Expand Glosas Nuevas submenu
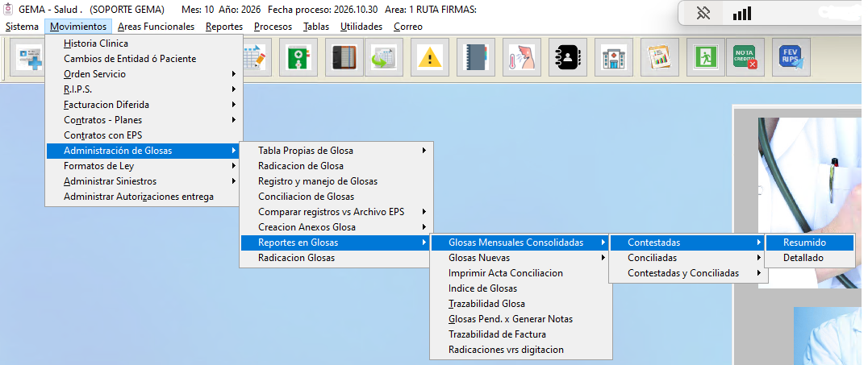 (x=521, y=258)
